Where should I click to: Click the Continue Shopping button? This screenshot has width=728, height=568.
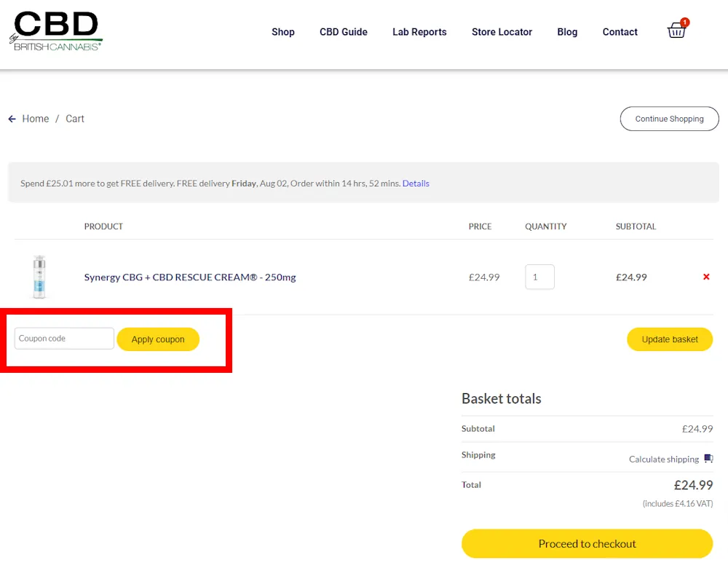[669, 119]
